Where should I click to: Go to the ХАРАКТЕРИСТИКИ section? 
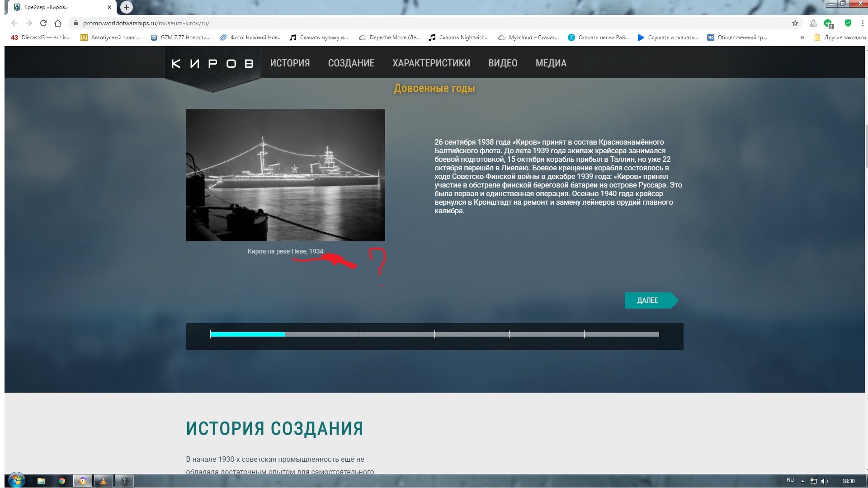[x=431, y=63]
